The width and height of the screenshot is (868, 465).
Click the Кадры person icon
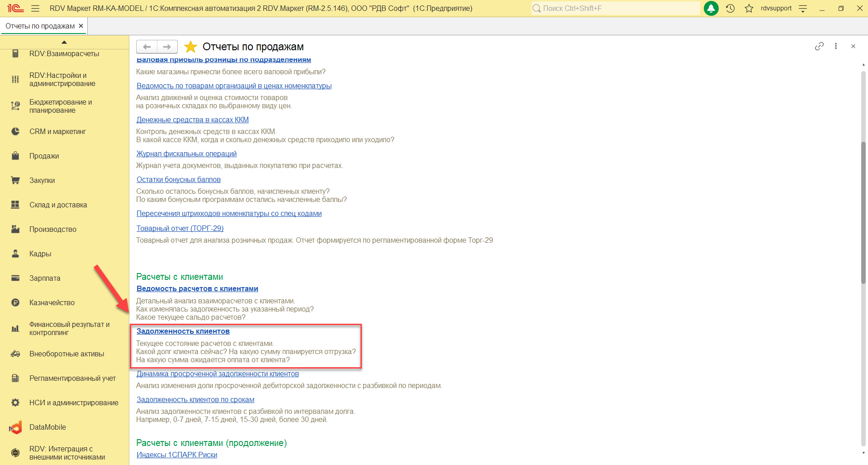[x=15, y=254]
